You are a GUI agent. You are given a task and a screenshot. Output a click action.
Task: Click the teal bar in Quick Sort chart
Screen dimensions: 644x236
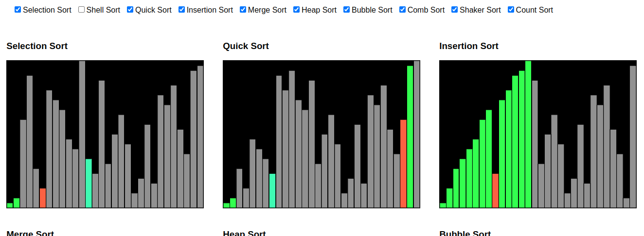point(272,191)
